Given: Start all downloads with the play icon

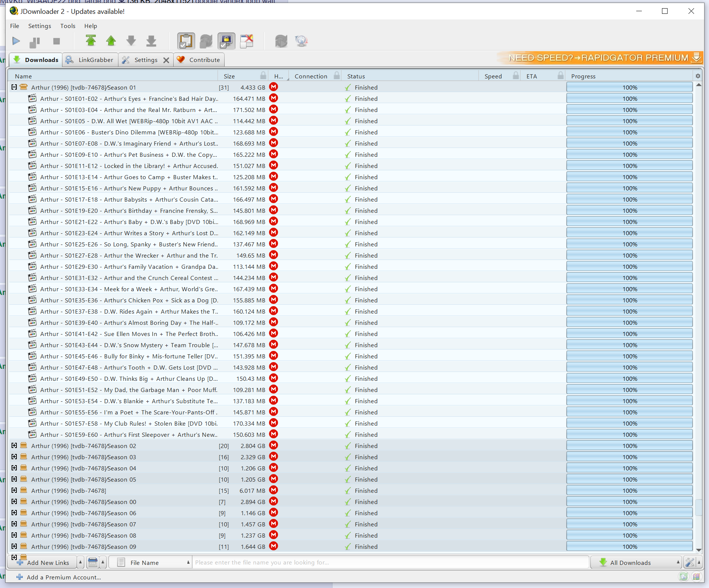Looking at the screenshot, I should [16, 41].
